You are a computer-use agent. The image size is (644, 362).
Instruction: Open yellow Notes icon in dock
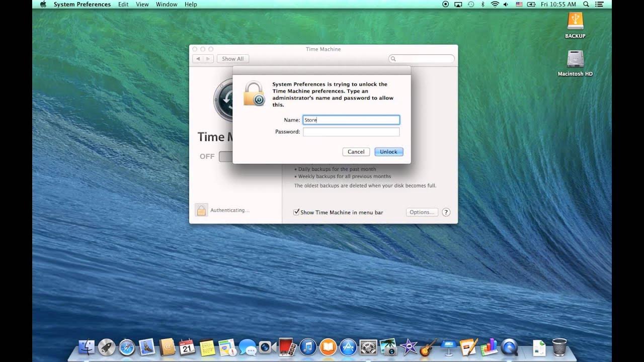207,347
